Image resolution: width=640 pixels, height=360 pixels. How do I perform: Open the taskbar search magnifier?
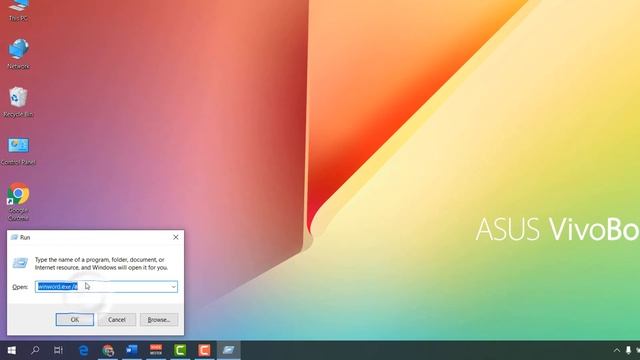point(35,350)
